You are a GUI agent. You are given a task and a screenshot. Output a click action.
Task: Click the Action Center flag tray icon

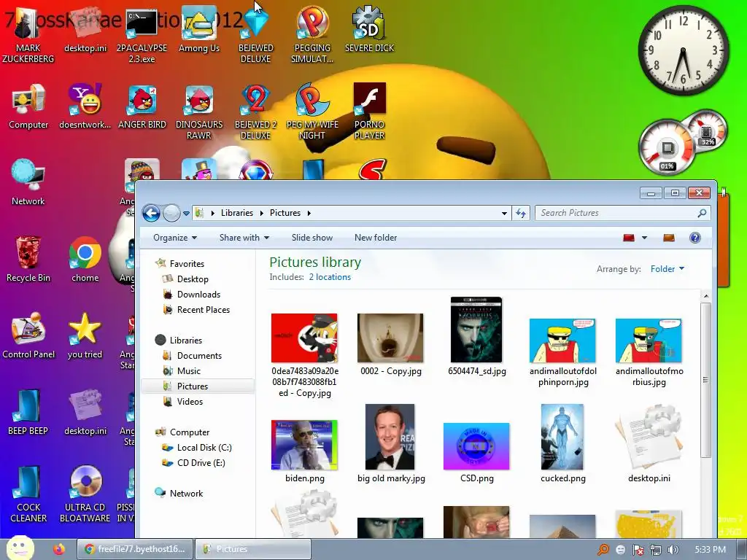pos(638,550)
